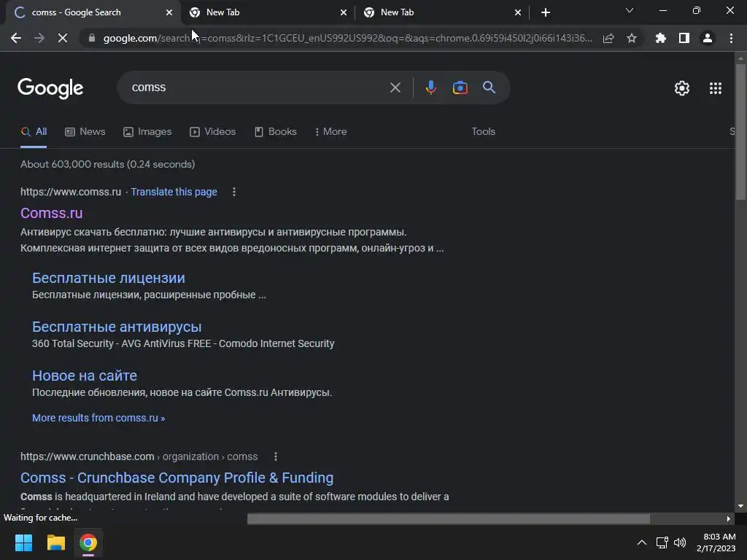Click the https://www.comss.ru URL text
Screen dimensions: 747x560
click(x=71, y=192)
